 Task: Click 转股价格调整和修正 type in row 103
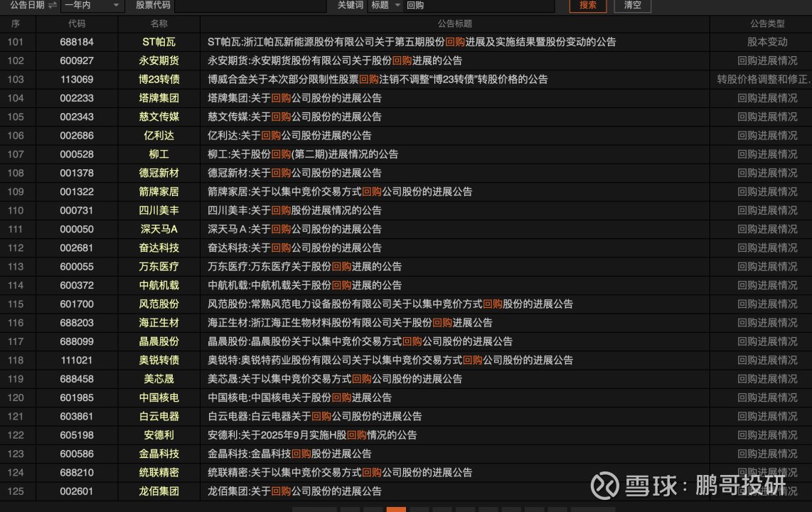coord(764,79)
